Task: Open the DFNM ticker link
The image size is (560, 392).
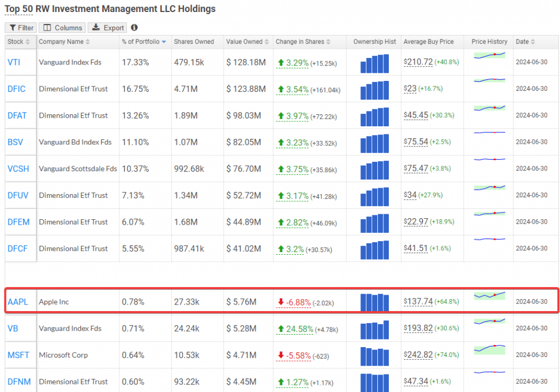Action: coord(19,382)
